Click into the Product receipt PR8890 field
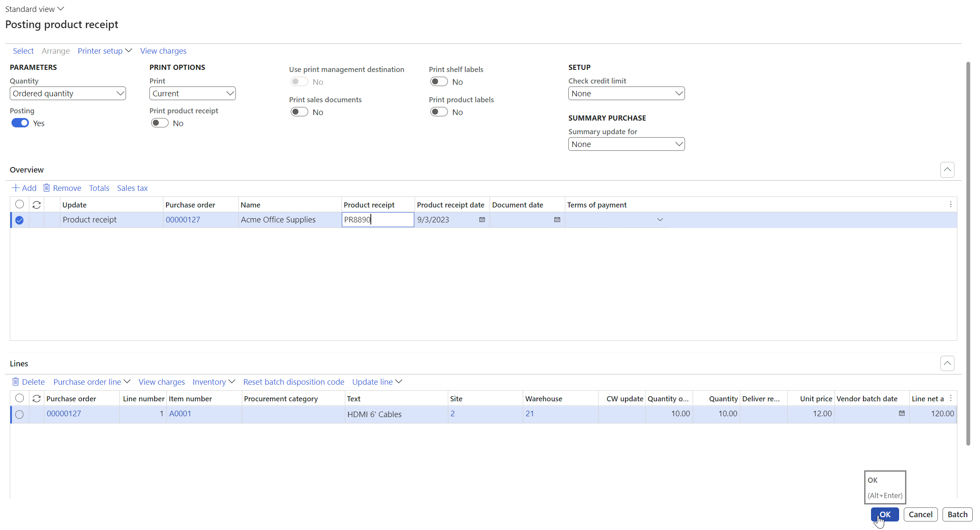Screen dimensions: 980x530 [377, 220]
